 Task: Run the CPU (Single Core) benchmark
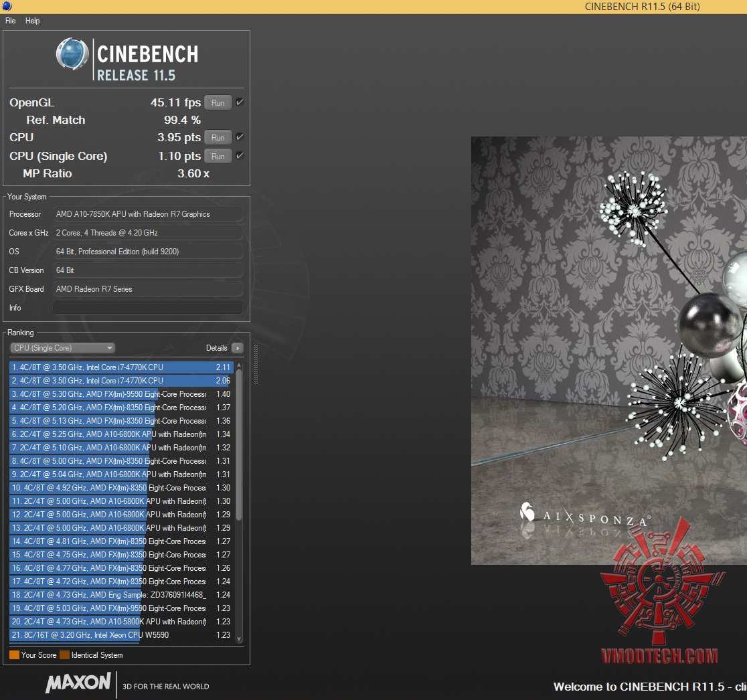point(218,156)
